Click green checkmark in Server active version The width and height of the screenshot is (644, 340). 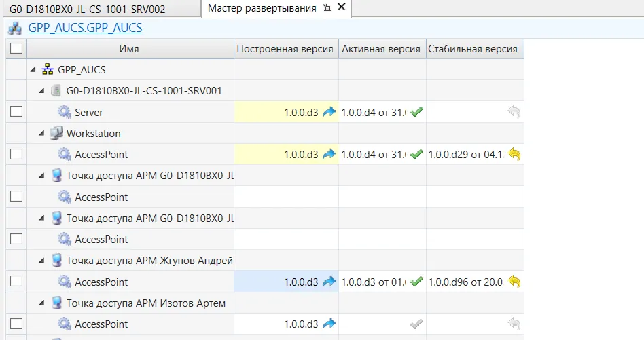pos(416,111)
